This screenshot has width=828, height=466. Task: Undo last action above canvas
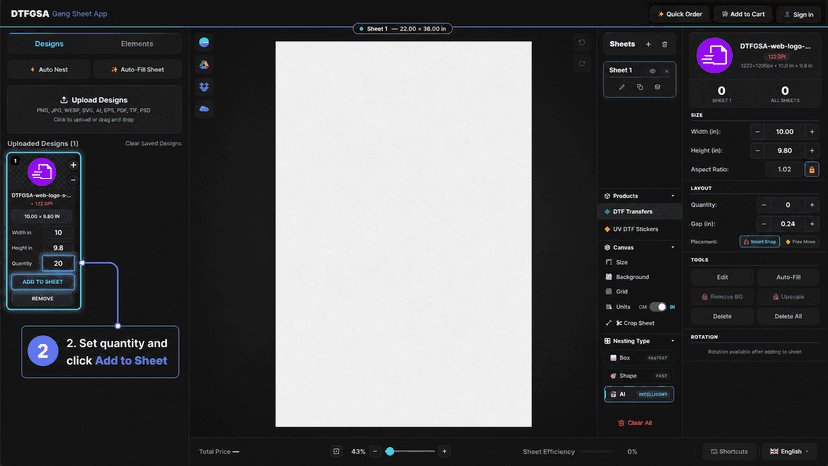(x=582, y=42)
